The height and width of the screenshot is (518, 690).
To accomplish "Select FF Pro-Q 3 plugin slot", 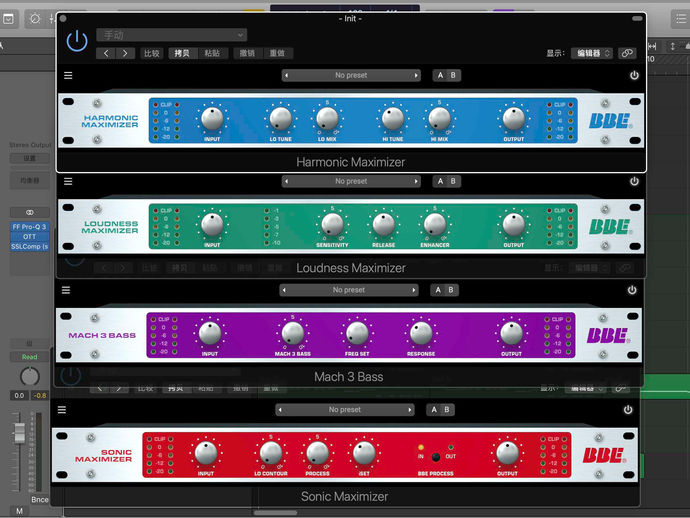I will pos(29,227).
